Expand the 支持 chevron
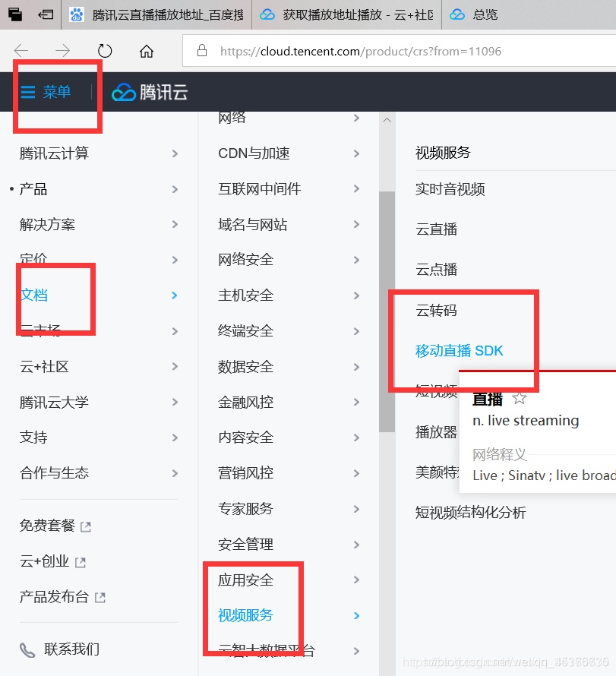616x676 pixels. (175, 438)
